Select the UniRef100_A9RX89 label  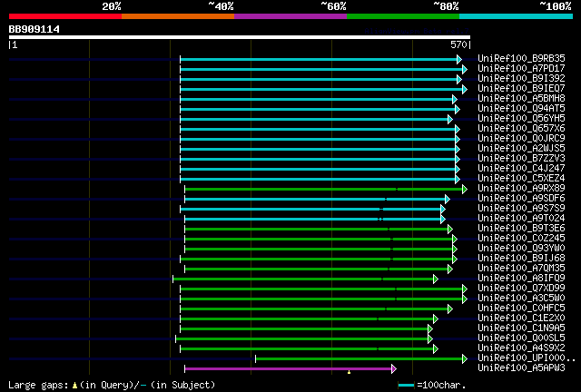521,189
